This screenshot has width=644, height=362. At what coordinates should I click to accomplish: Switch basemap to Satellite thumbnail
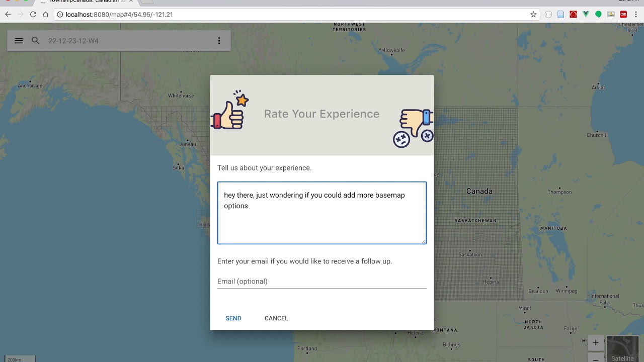(622, 349)
